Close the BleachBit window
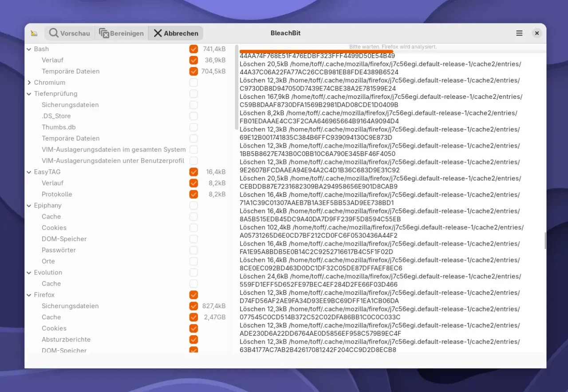Image resolution: width=568 pixels, height=392 pixels. pyautogui.click(x=536, y=33)
